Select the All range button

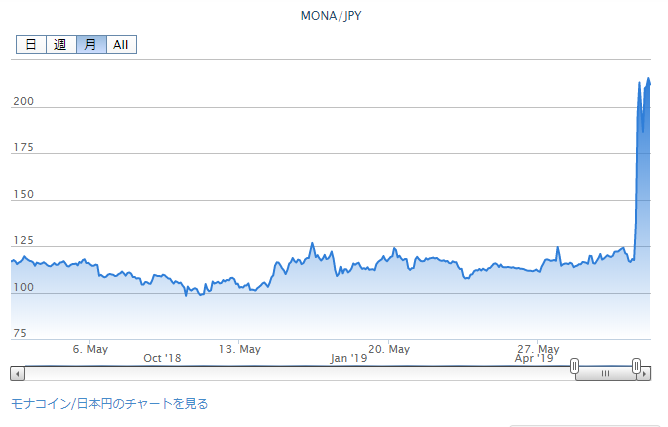pos(121,45)
